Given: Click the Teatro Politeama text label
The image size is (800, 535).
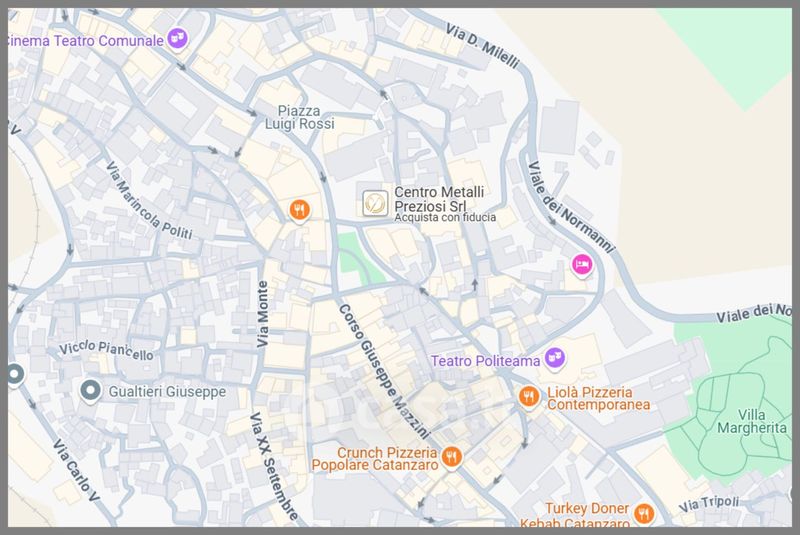Looking at the screenshot, I should 485,361.
